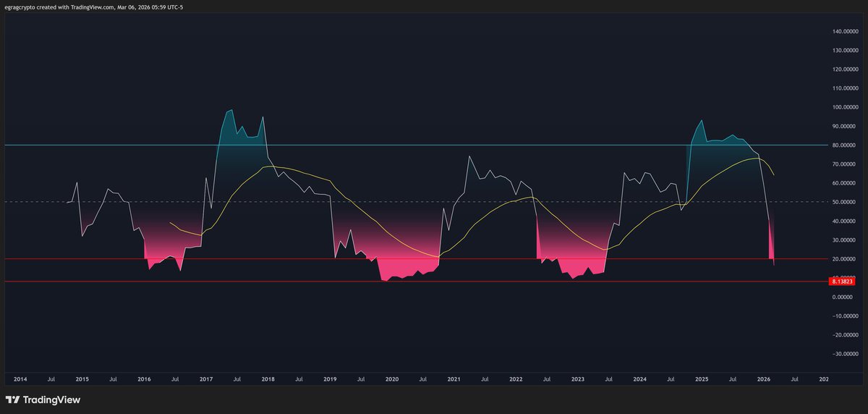The height and width of the screenshot is (414, 868).
Task: Click the 2026 time axis label
Action: 764,379
